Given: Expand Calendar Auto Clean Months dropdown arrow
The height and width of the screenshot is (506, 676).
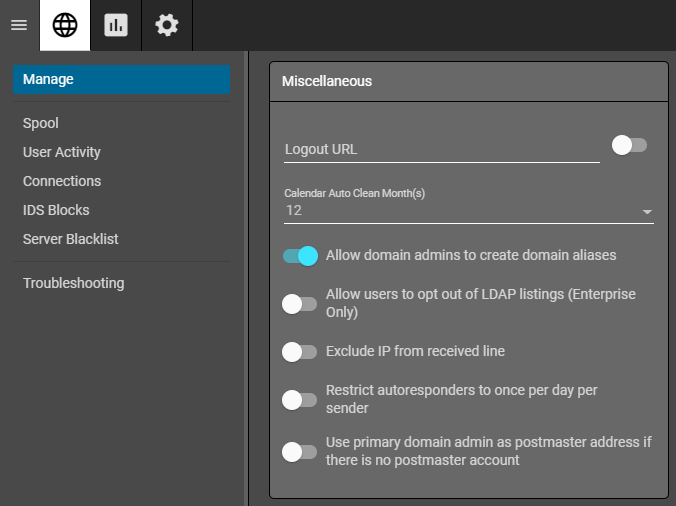Looking at the screenshot, I should click(x=647, y=212).
